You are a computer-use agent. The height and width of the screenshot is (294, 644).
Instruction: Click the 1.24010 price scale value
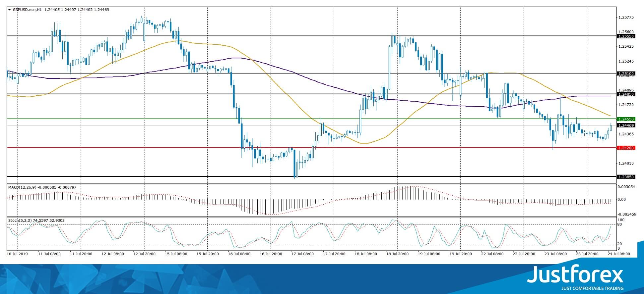[626, 163]
